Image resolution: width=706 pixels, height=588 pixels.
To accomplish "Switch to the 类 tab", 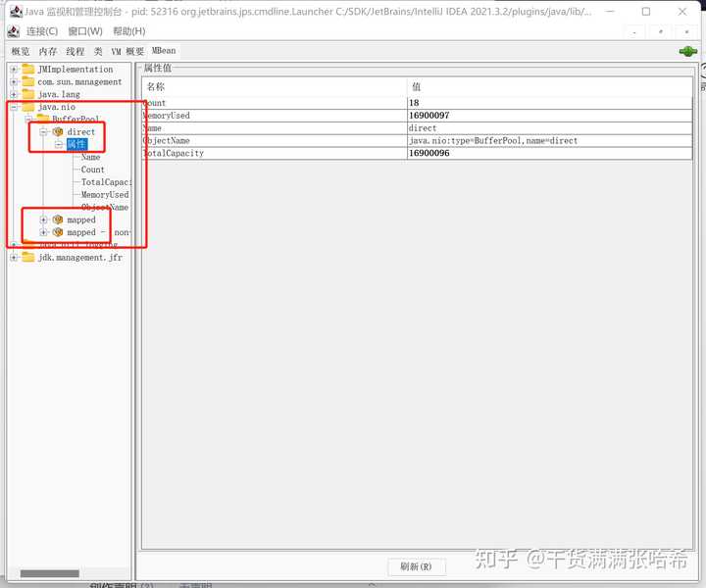I will coord(98,51).
